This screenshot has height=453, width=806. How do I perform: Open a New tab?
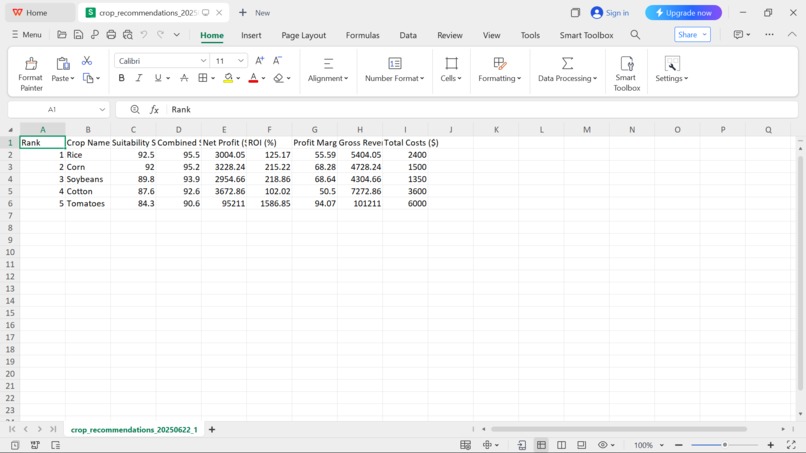click(254, 13)
